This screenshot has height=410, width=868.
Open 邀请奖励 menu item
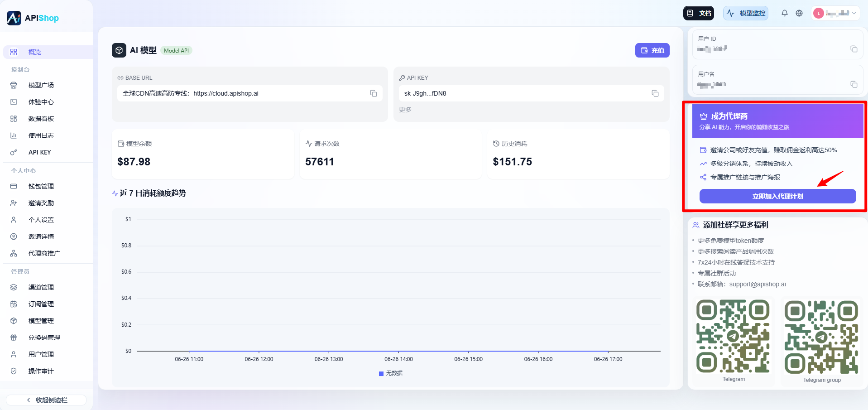click(48, 203)
